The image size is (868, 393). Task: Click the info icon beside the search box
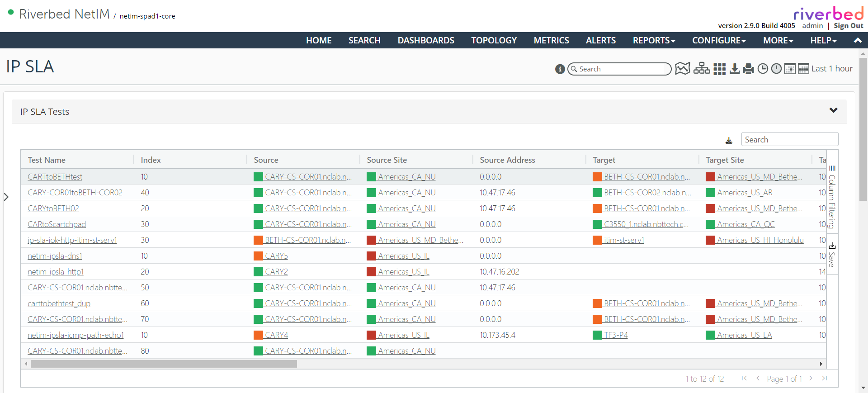(x=560, y=69)
